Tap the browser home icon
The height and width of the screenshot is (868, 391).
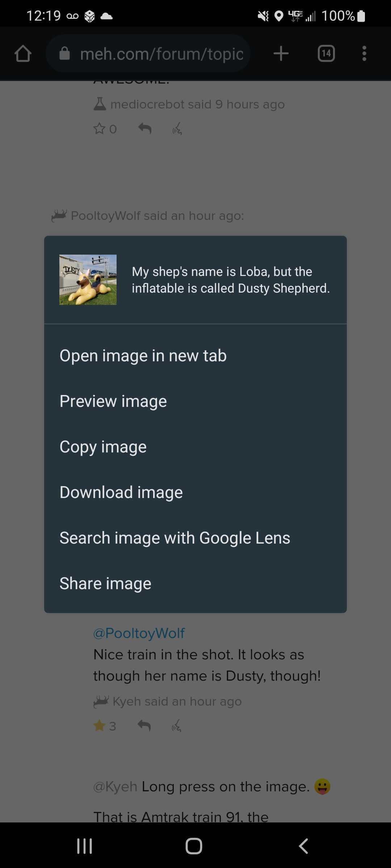[23, 54]
